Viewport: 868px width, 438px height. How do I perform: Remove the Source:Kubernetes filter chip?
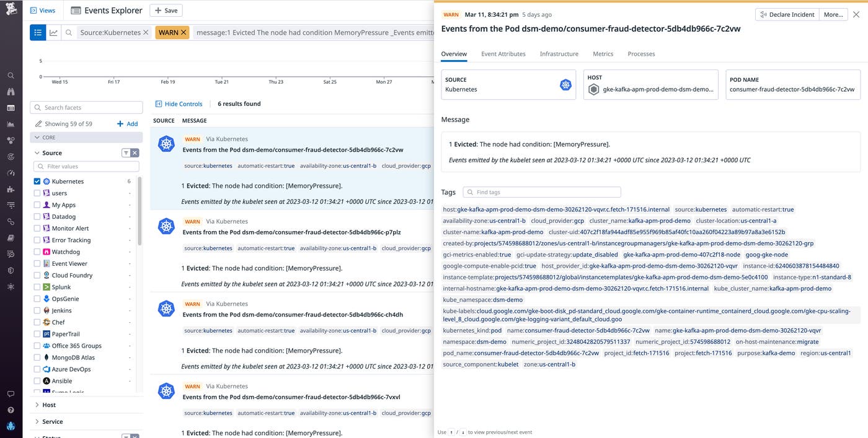pos(146,33)
